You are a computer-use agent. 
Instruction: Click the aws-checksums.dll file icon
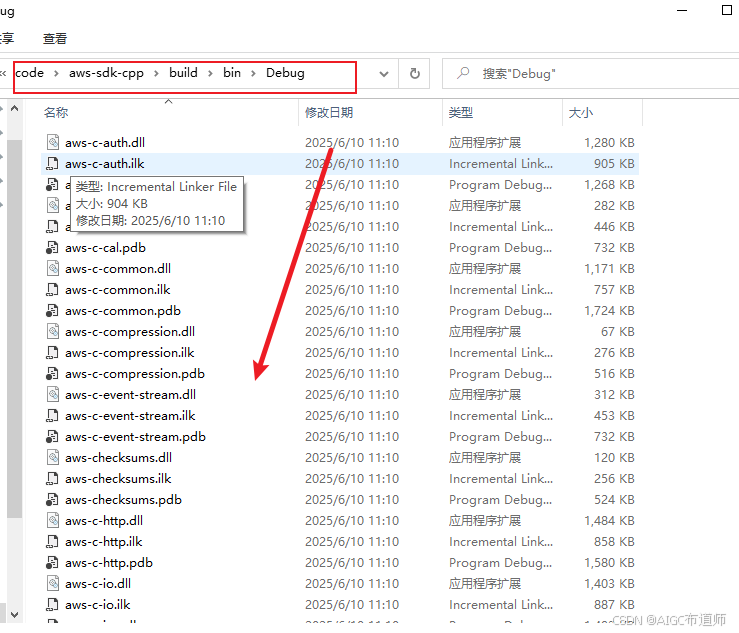click(x=53, y=458)
